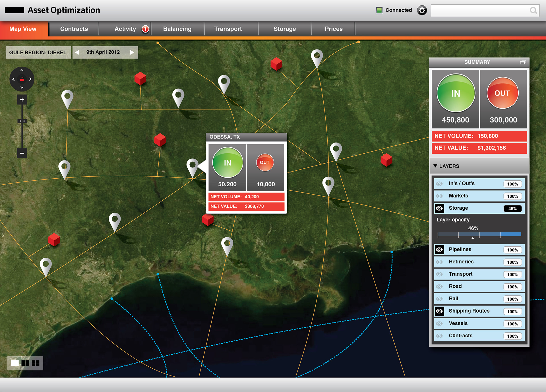546x392 pixels.
Task: Click the search magnifier icon
Action: pyautogui.click(x=533, y=11)
